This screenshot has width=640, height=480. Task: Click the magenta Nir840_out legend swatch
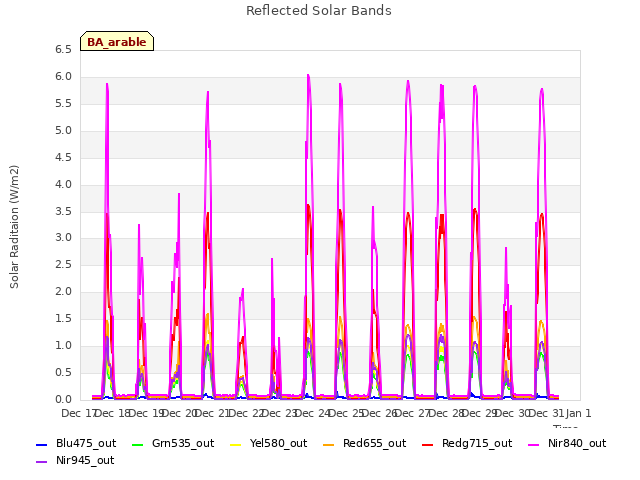pos(533,444)
